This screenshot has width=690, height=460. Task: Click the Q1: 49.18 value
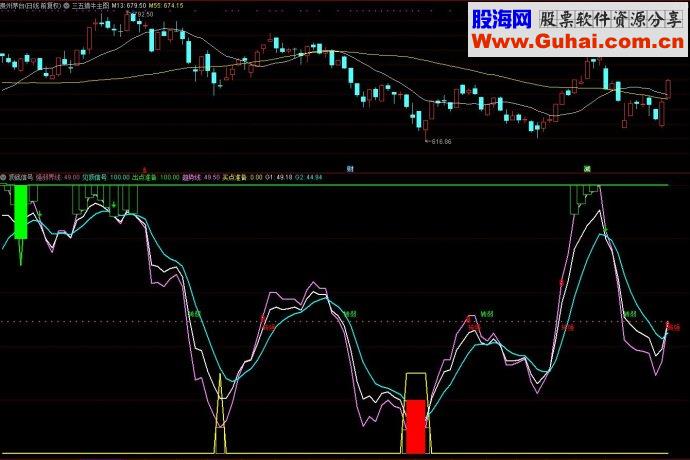coord(279,177)
